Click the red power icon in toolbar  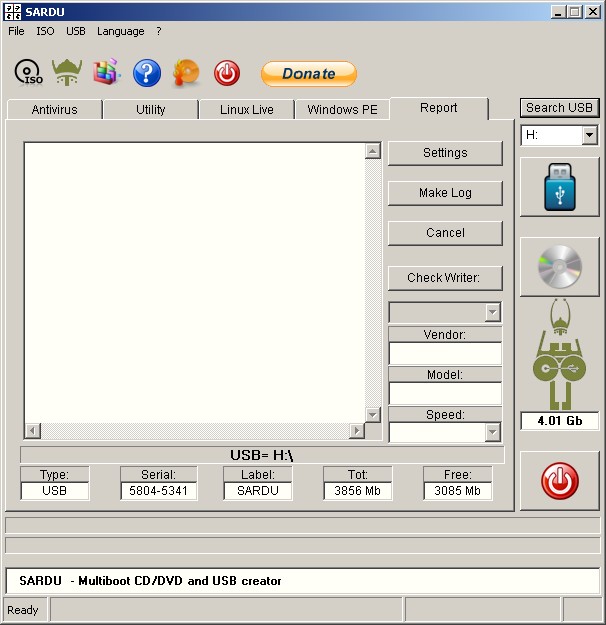pos(227,73)
